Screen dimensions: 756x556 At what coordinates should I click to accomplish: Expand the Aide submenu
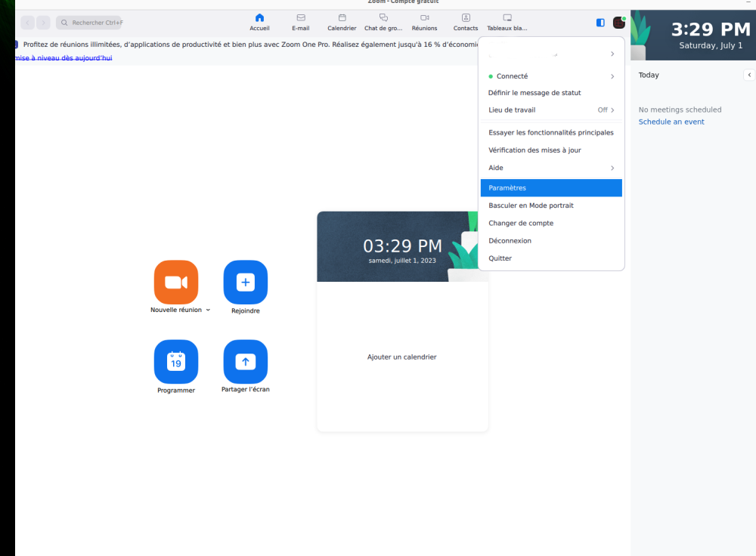point(551,168)
